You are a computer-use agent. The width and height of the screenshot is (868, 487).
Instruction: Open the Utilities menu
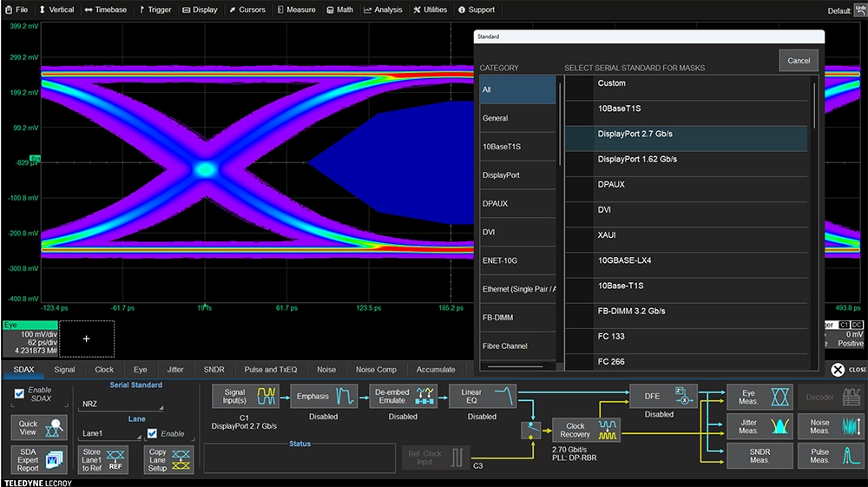point(431,10)
